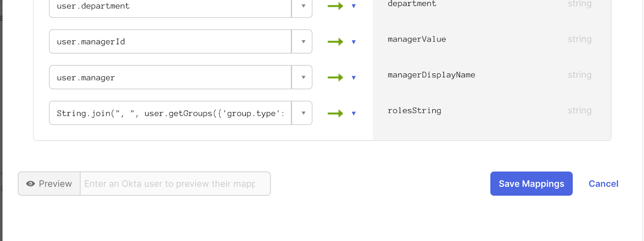The width and height of the screenshot is (644, 241).
Task: Click the eye icon on Preview button
Action: tap(31, 184)
